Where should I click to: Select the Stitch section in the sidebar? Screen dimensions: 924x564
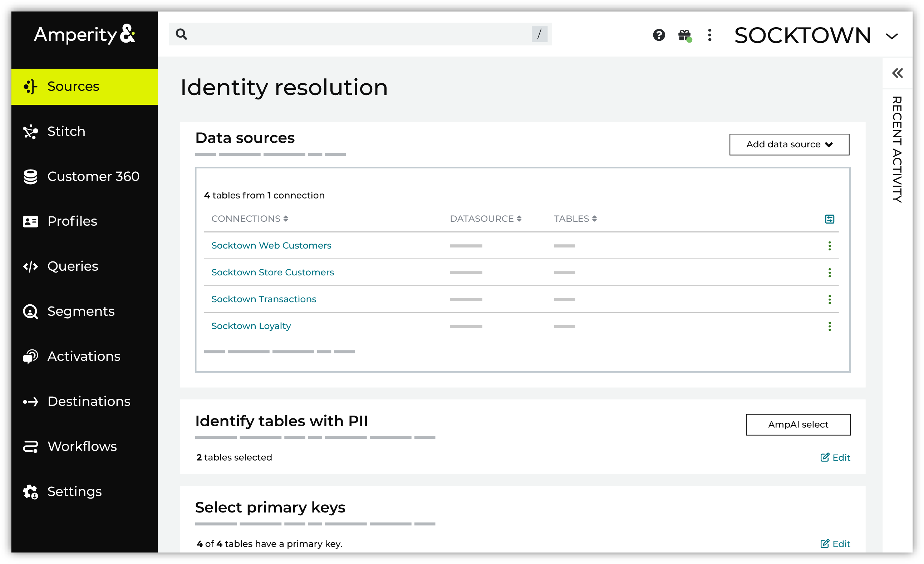tap(66, 131)
